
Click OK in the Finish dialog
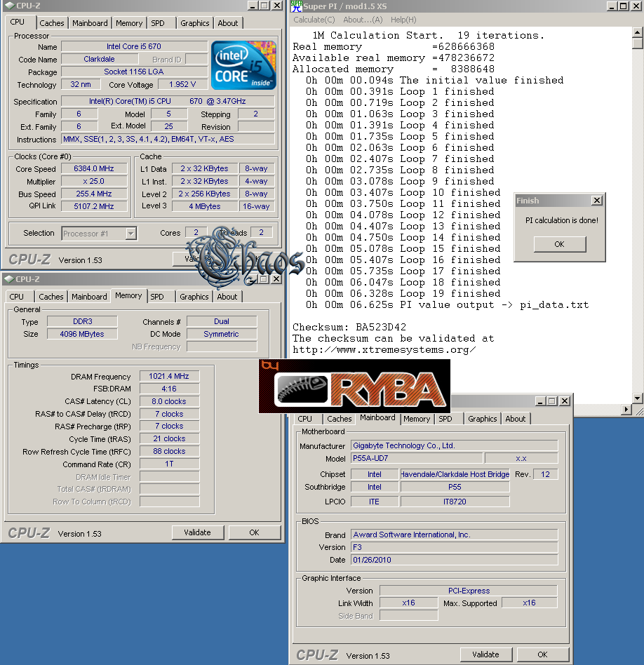click(x=560, y=244)
